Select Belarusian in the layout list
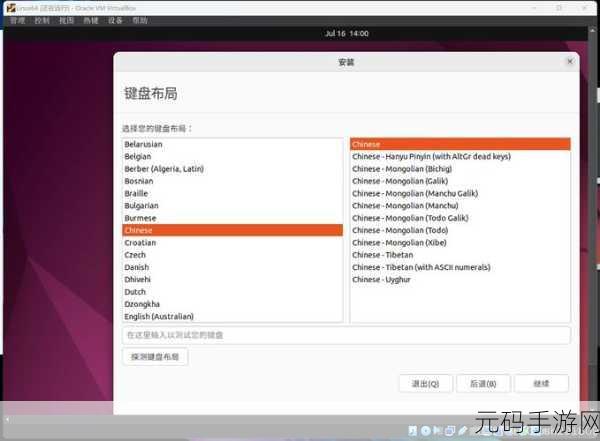The height and width of the screenshot is (441, 600). pos(232,144)
